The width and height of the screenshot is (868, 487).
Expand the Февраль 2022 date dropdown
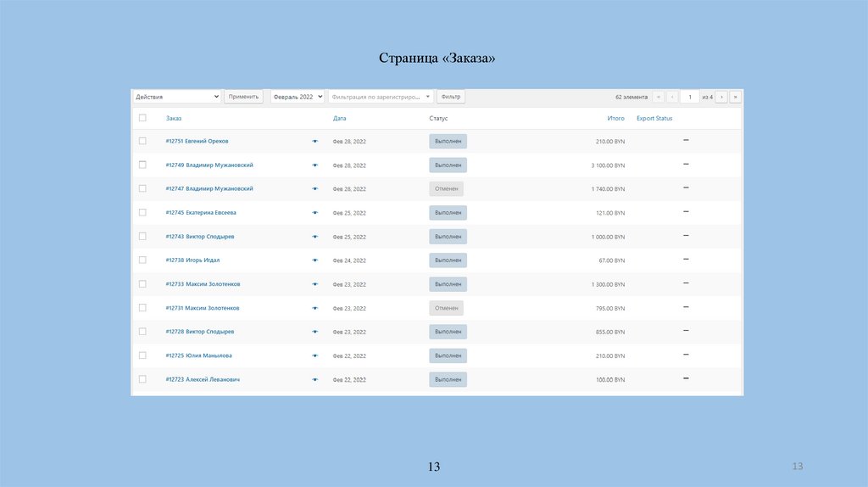(x=297, y=97)
